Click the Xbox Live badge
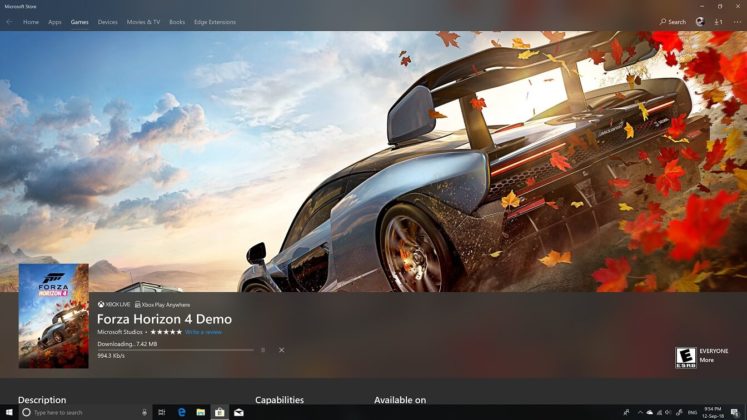 113,304
